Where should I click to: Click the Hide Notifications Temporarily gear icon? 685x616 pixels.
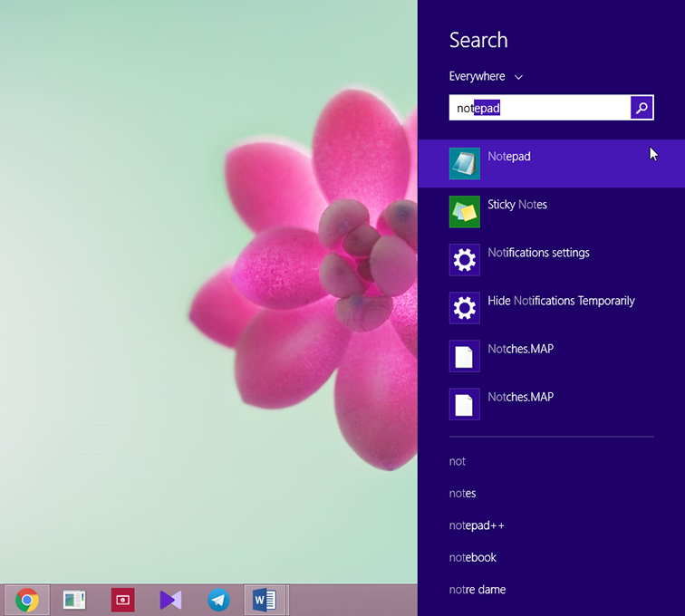click(465, 308)
